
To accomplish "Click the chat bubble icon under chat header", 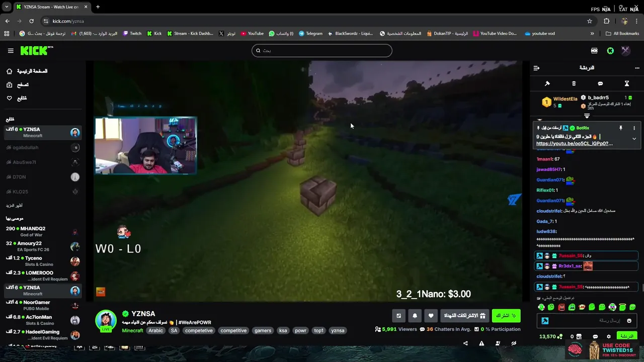I will [x=600, y=83].
